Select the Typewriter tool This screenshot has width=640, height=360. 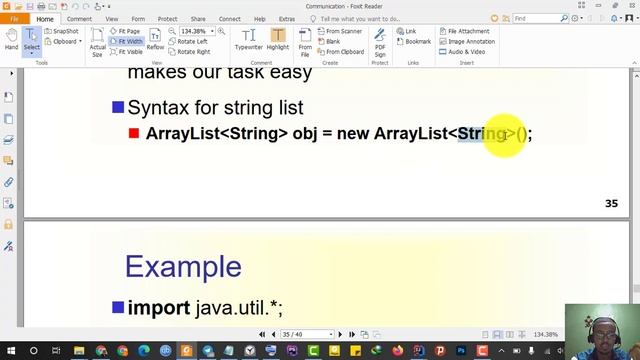(249, 40)
